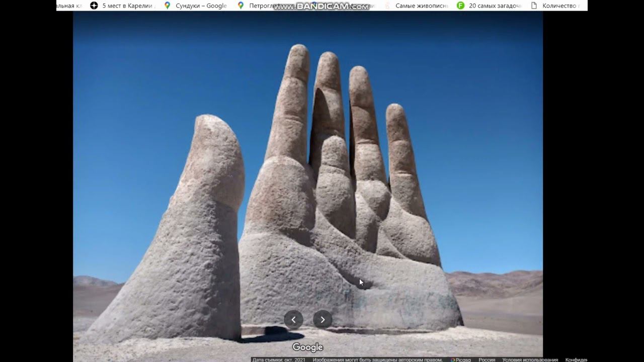Open the 'Количество' document bookmark
644x362 pixels.
click(x=555, y=6)
